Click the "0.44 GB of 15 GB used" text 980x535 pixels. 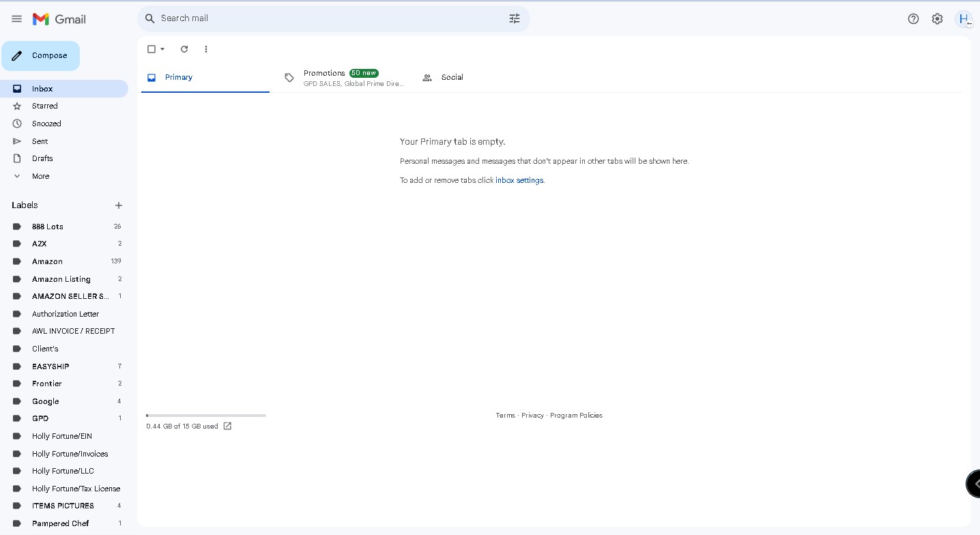[182, 426]
